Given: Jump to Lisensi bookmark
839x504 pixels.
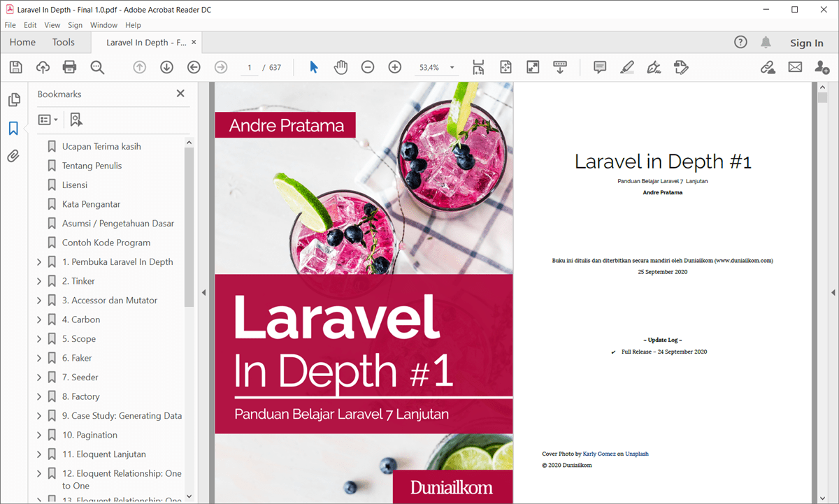Looking at the screenshot, I should (75, 185).
